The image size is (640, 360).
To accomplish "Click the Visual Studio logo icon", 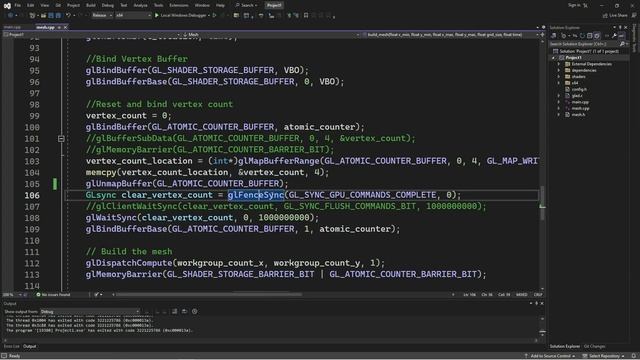I will [x=7, y=6].
